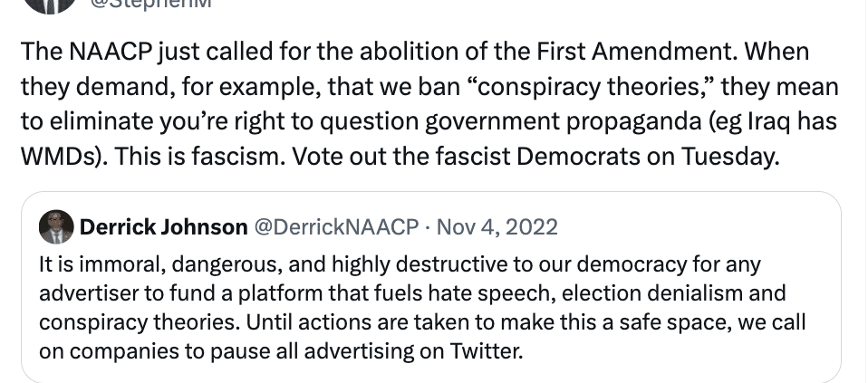Open Derrick Johnson's small profile picture
Screen dimensions: 868x383
pos(56,226)
